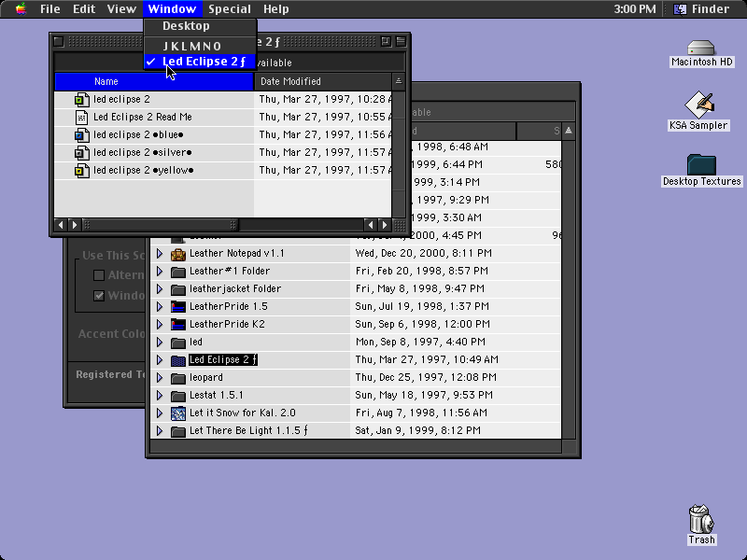This screenshot has height=560, width=747.
Task: Open the View menu
Action: 121,9
